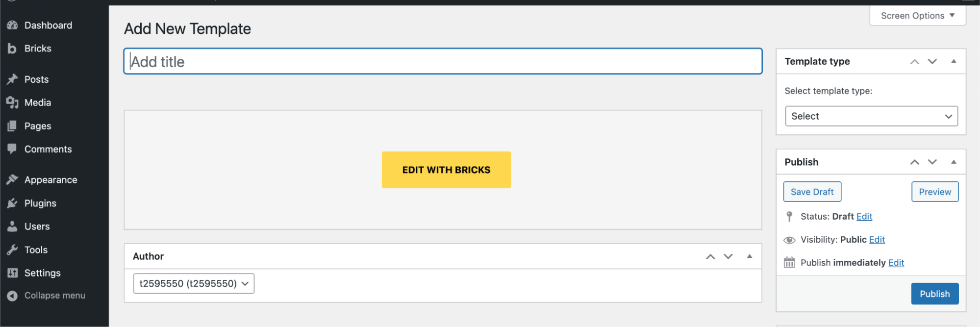Toggle the Publish panel collapse triangle
Viewport: 980px width, 327px height.
[x=954, y=162]
